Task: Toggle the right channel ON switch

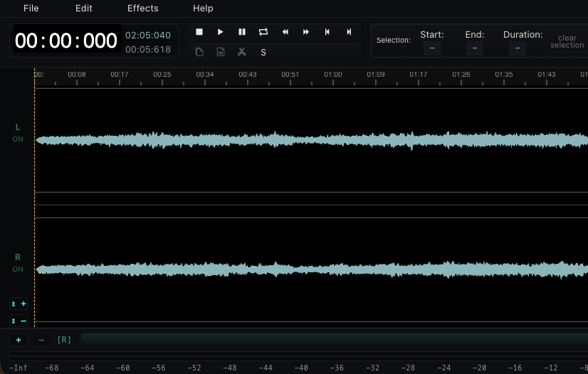Action: point(18,269)
